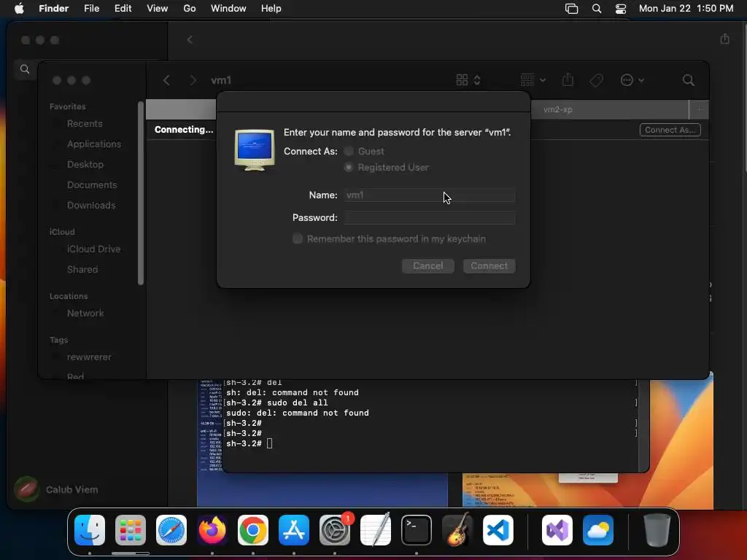Click the Tags icon in Finder toolbar
Image resolution: width=747 pixels, height=560 pixels.
pyautogui.click(x=596, y=80)
